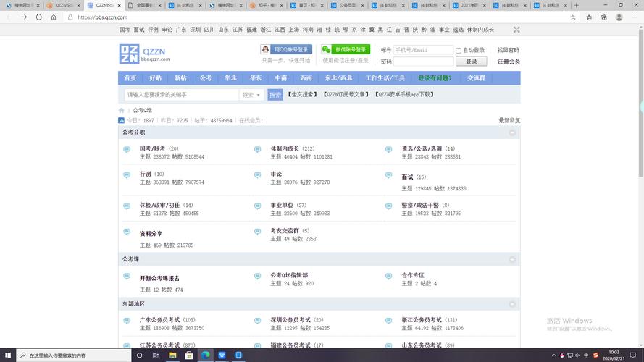The image size is (644, 362).
Task: Click the speech bubble icon beside 申论
Action: [257, 174]
